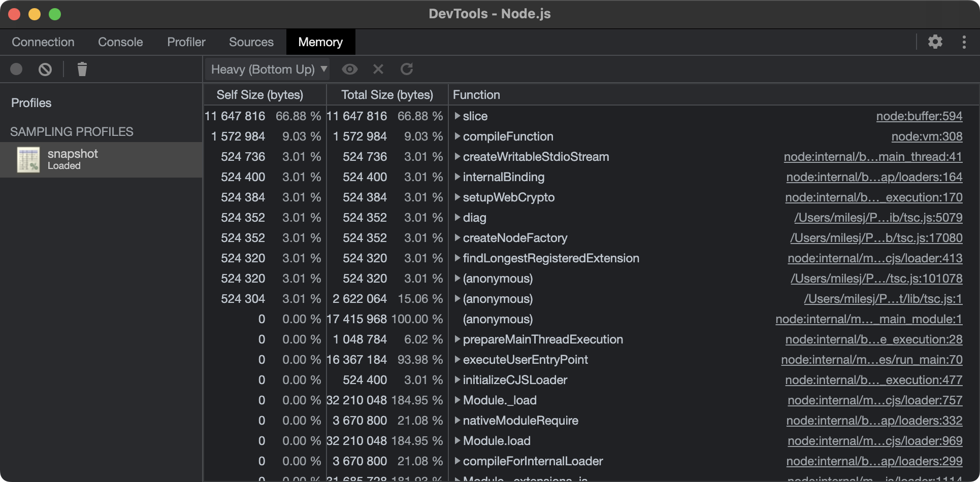Click the trash can delete icon
Screen dimensions: 980x482
pos(82,69)
